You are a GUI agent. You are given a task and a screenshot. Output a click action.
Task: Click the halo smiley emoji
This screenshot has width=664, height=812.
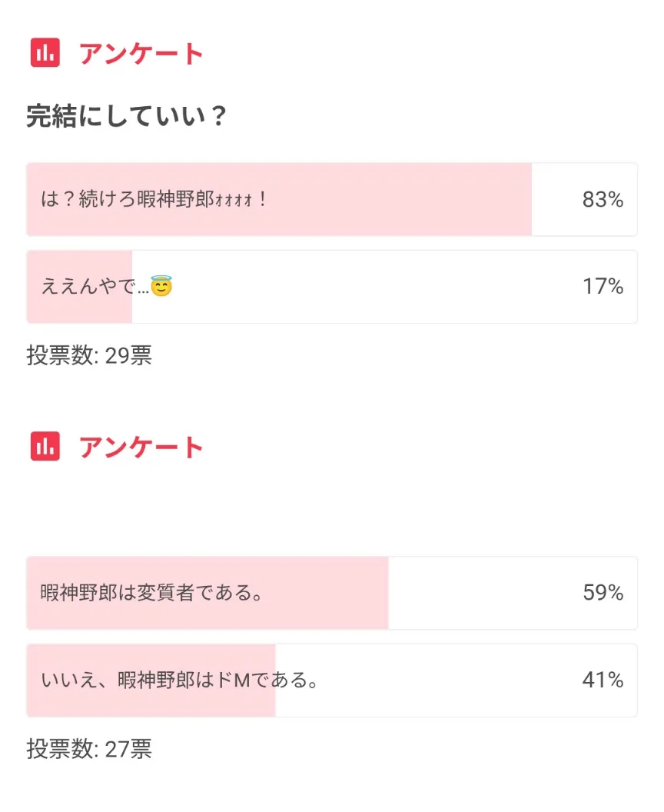(x=161, y=286)
